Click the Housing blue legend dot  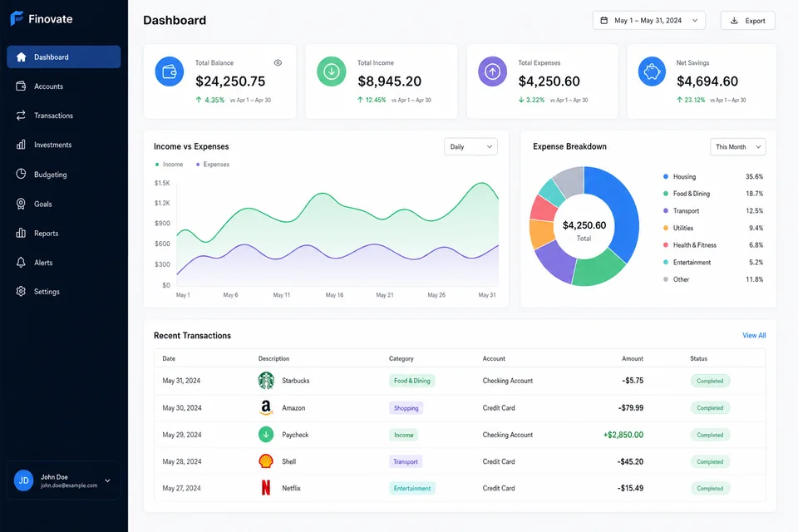pos(666,177)
